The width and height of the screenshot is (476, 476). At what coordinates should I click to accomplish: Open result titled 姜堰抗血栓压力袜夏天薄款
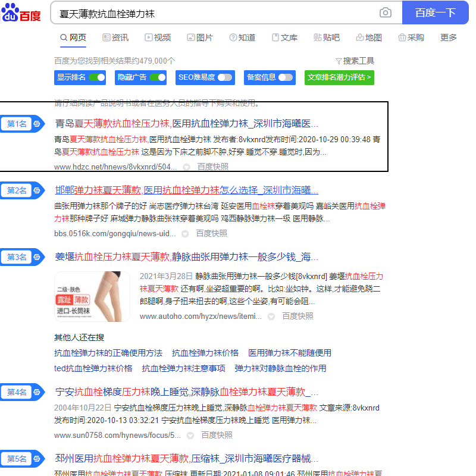tap(186, 257)
